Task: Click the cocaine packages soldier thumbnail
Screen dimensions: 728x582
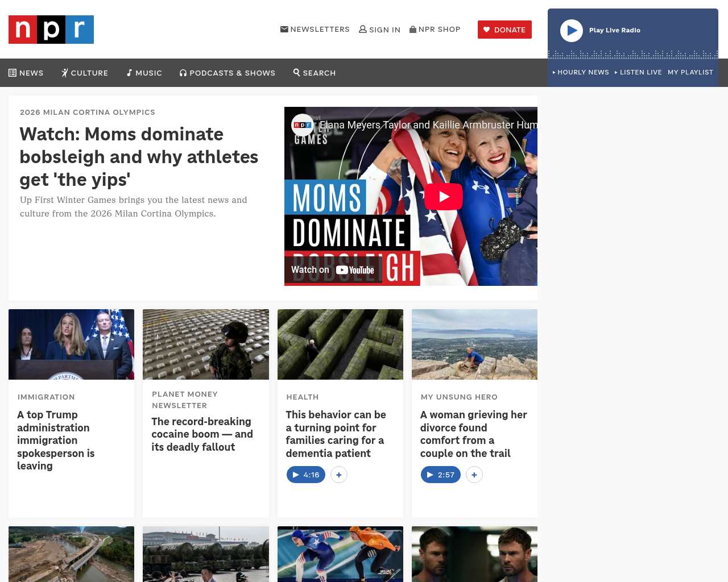Action: (x=206, y=344)
